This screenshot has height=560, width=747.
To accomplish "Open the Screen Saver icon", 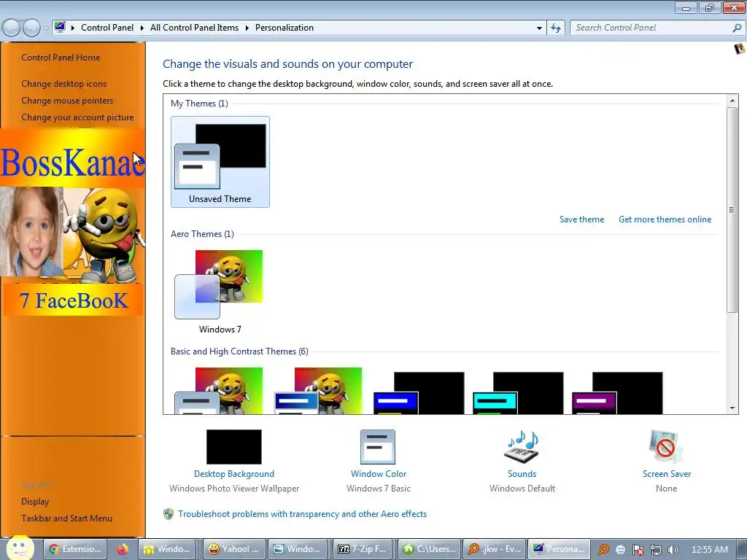I will point(666,447).
